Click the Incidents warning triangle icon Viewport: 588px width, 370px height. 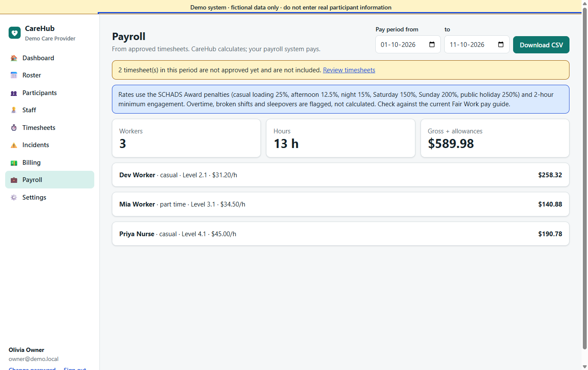[x=14, y=145]
